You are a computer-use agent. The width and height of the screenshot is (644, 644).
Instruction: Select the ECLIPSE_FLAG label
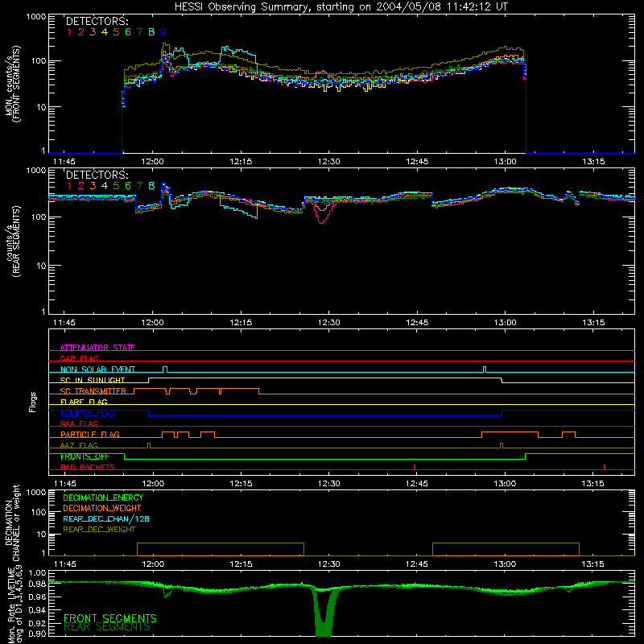[88, 413]
